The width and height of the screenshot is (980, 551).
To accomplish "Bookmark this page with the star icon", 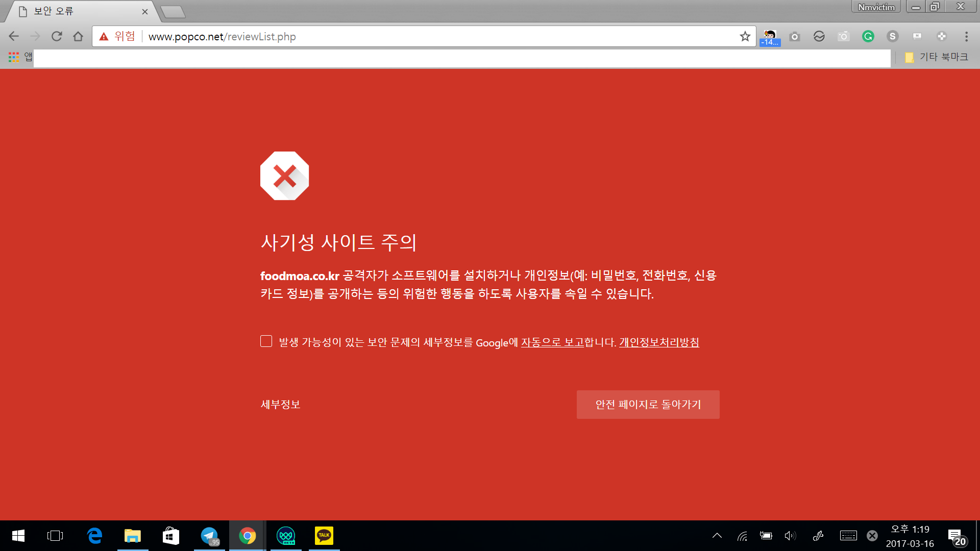I will [745, 36].
